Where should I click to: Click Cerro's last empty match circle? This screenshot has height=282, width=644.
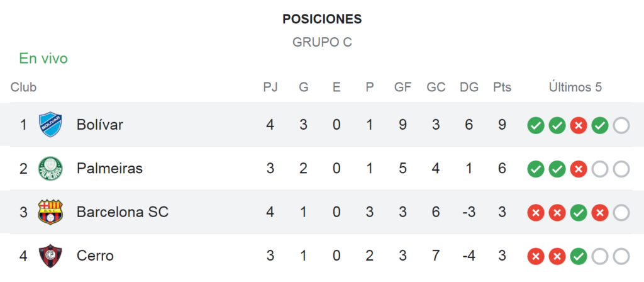coord(621,257)
